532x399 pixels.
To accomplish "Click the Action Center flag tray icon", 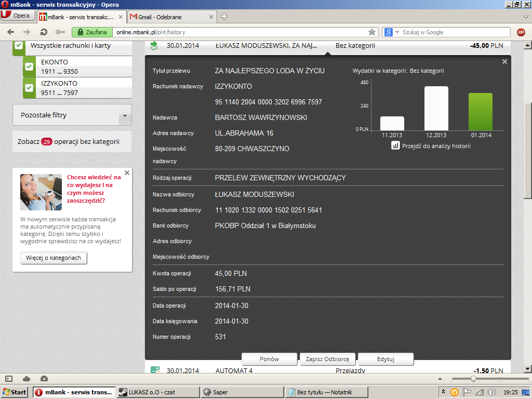I will click(x=467, y=392).
